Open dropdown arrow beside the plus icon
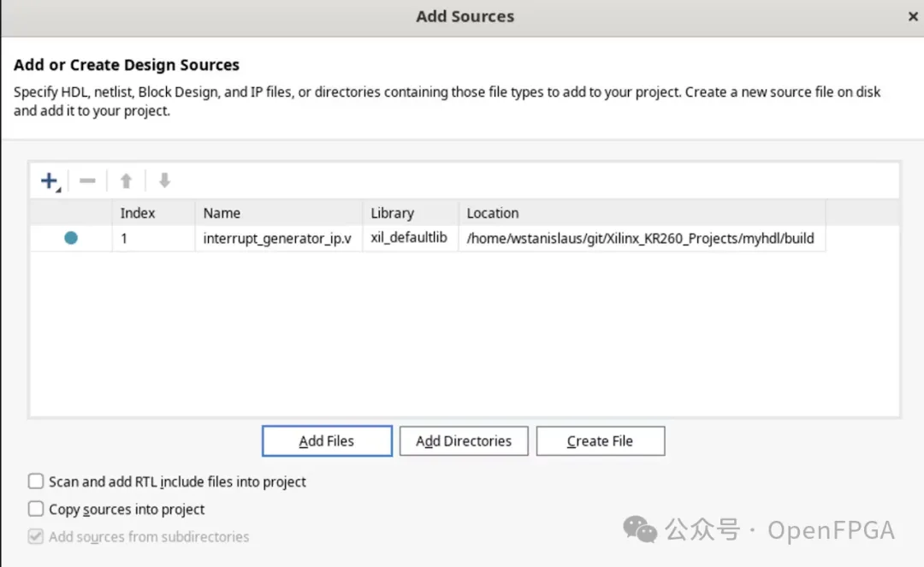Viewport: 924px width, 567px height. click(x=59, y=189)
